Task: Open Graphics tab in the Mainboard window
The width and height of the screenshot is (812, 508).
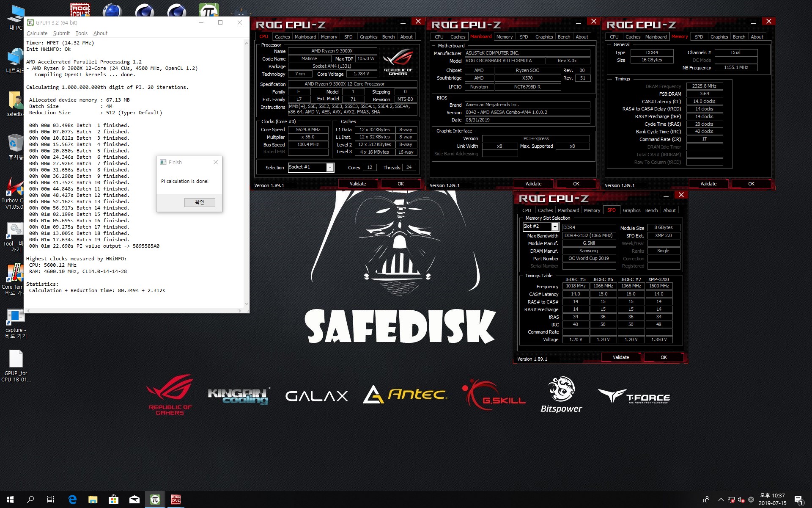Action: 544,37
